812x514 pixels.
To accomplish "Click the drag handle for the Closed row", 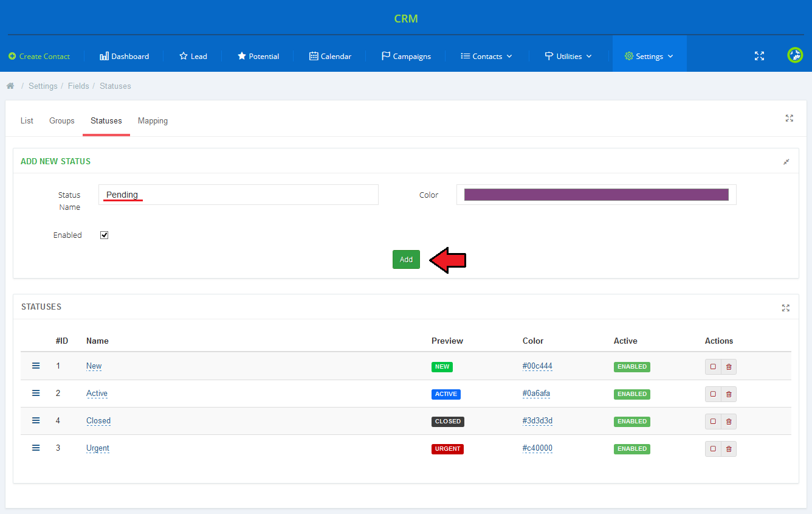I will tap(36, 420).
